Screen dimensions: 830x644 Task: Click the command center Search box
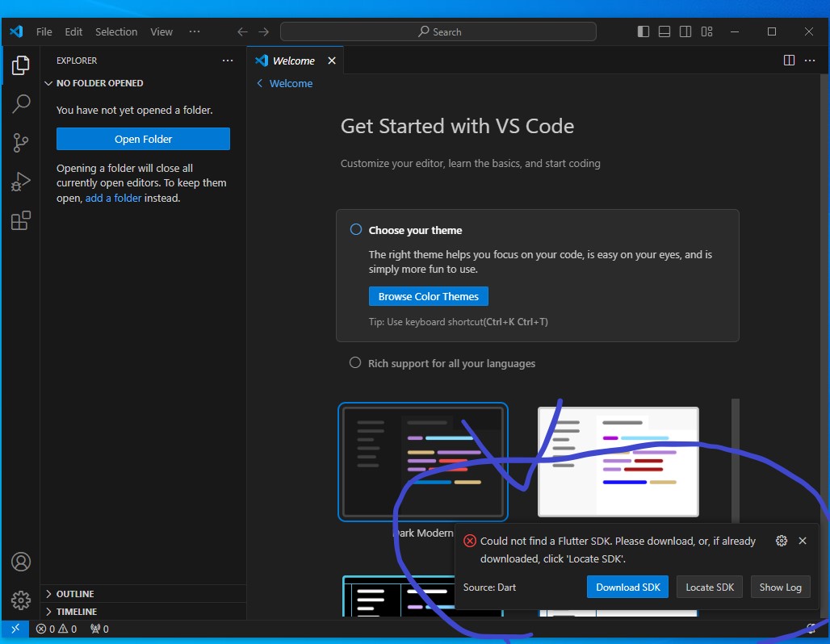[438, 31]
